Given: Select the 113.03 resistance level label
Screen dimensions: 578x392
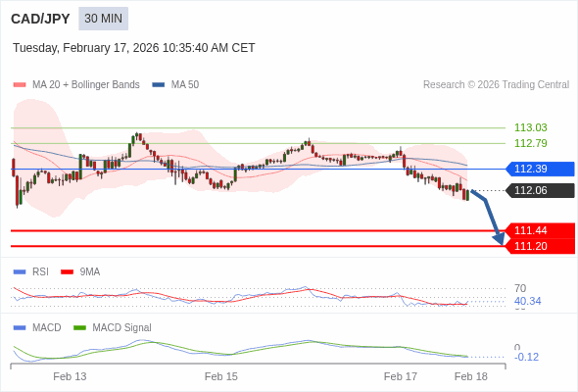Looking at the screenshot, I should coord(530,127).
